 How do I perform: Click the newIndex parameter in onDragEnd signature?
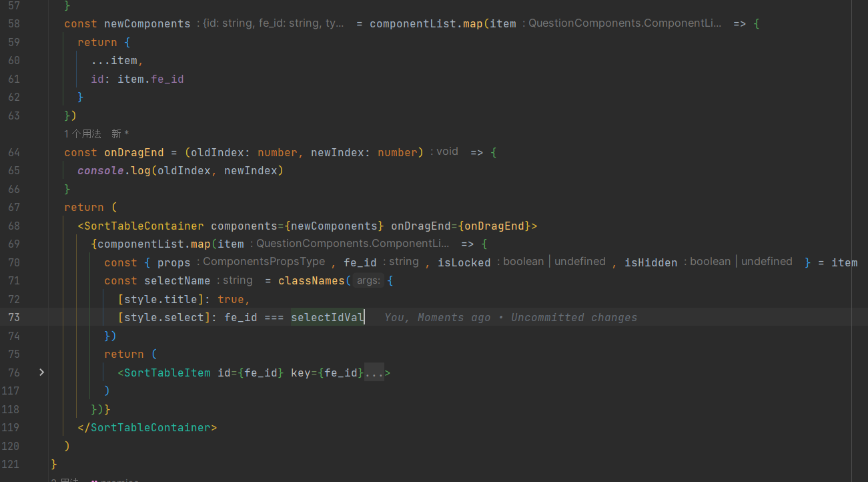click(x=338, y=152)
